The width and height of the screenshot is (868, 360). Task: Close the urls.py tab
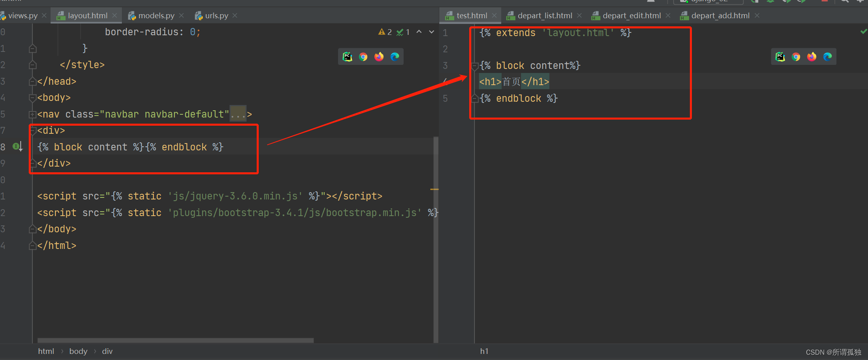coord(235,15)
